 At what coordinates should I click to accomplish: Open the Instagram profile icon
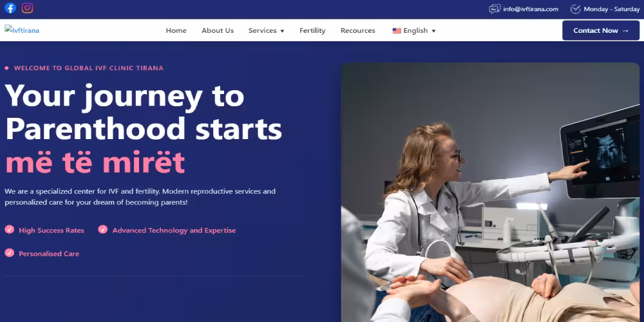coord(28,8)
